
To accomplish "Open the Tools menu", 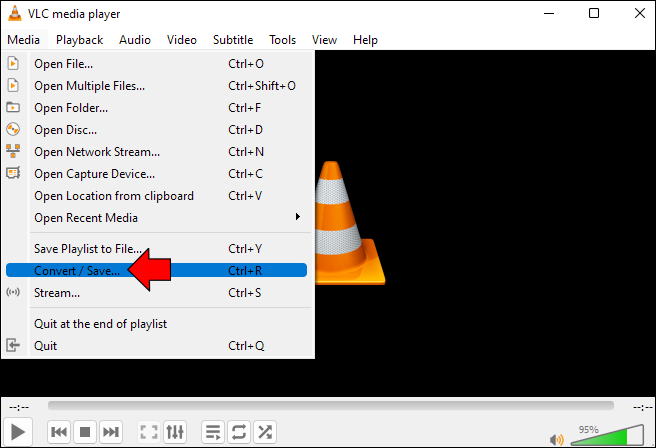I will tap(282, 40).
